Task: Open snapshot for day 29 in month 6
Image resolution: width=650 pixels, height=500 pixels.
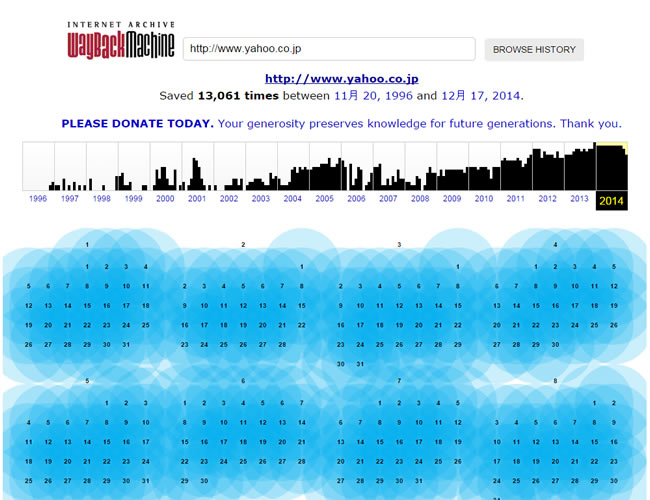Action: [x=184, y=481]
